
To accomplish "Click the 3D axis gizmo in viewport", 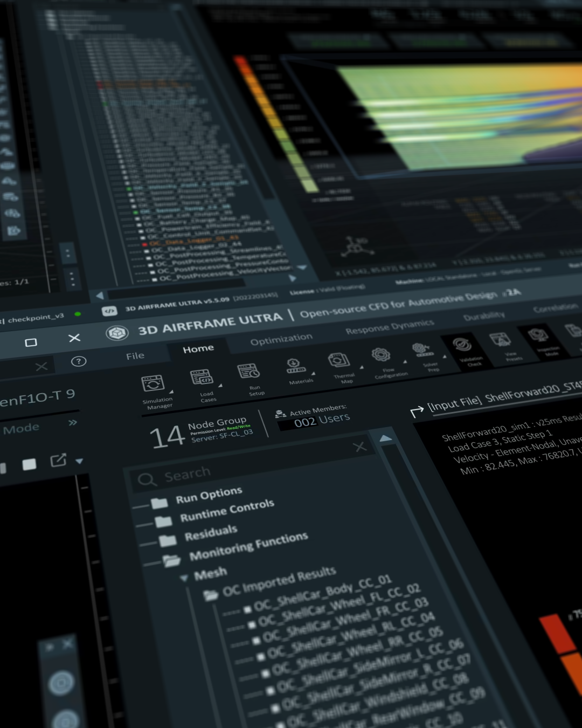I will click(x=356, y=246).
